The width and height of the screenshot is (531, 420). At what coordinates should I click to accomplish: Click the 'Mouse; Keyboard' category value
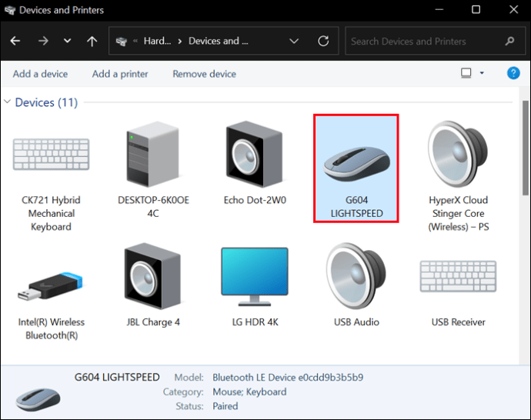coord(249,392)
